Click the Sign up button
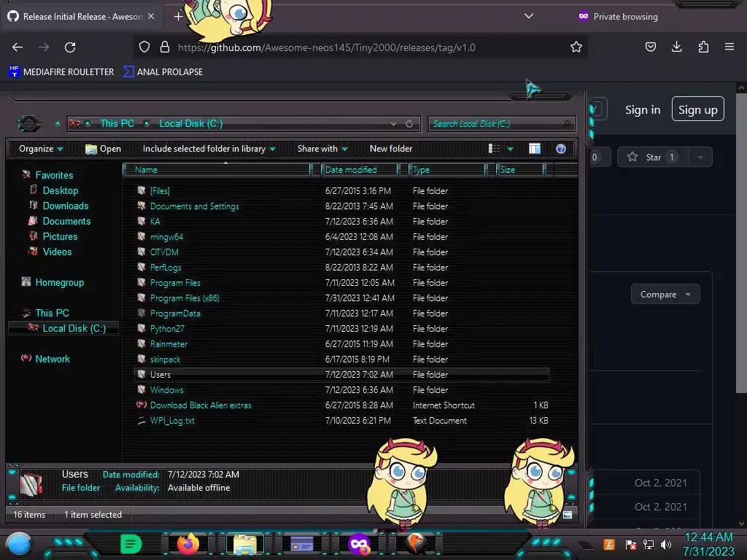This screenshot has width=747, height=560. (x=698, y=110)
